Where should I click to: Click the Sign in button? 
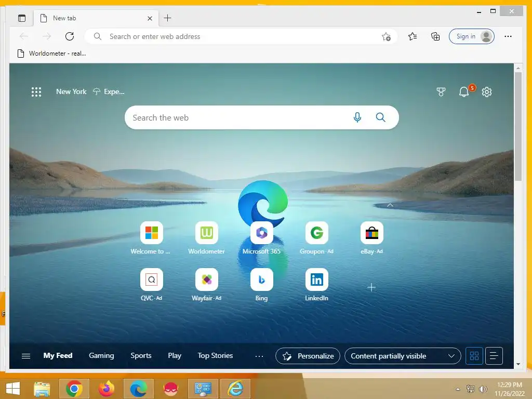[472, 36]
